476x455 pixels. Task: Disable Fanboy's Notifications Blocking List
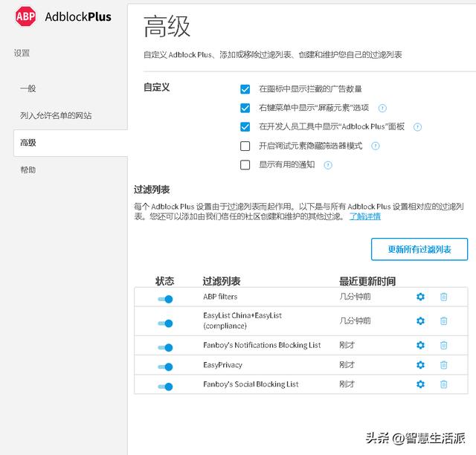(x=165, y=347)
